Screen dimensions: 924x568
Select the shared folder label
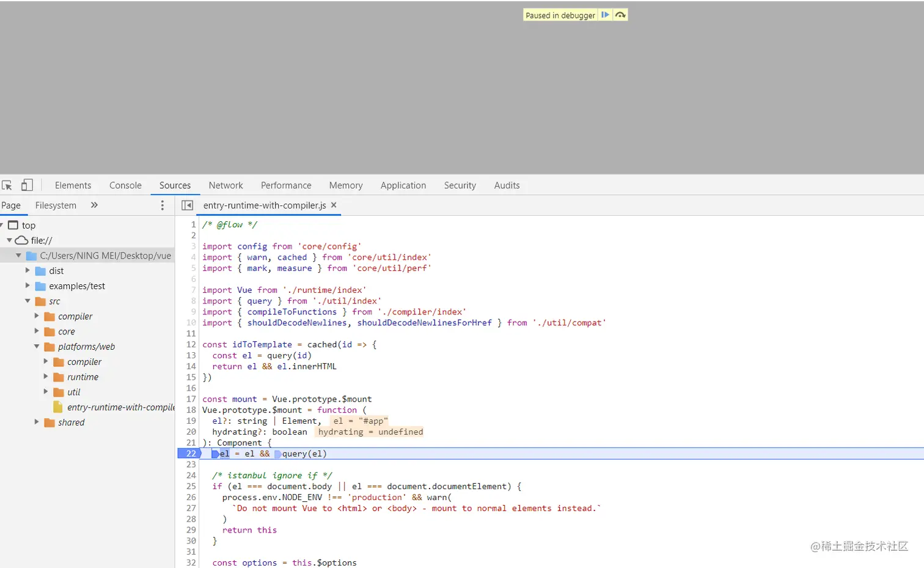[71, 422]
